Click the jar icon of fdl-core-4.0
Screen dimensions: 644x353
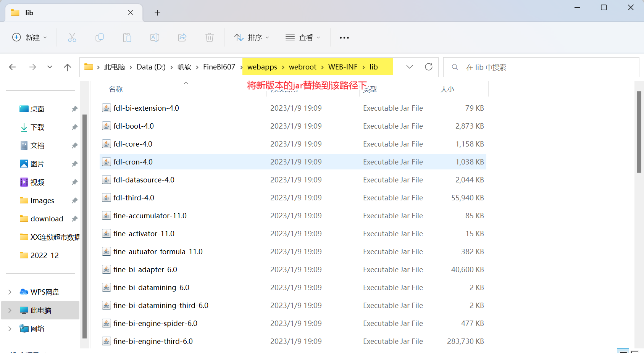tap(107, 144)
